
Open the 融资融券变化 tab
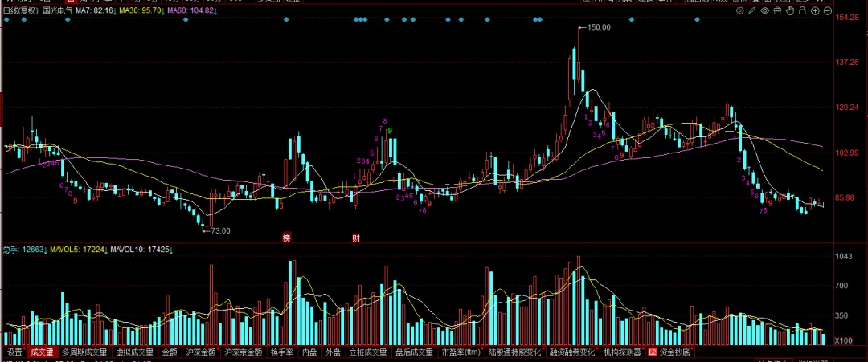(x=572, y=352)
